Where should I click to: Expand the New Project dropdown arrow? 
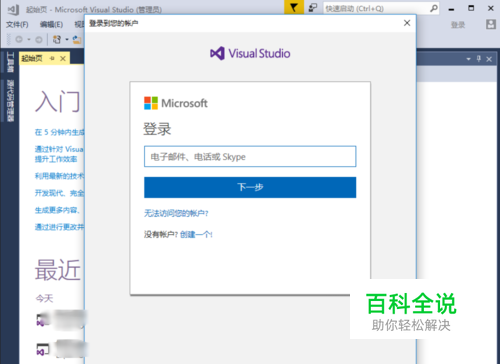click(x=67, y=40)
